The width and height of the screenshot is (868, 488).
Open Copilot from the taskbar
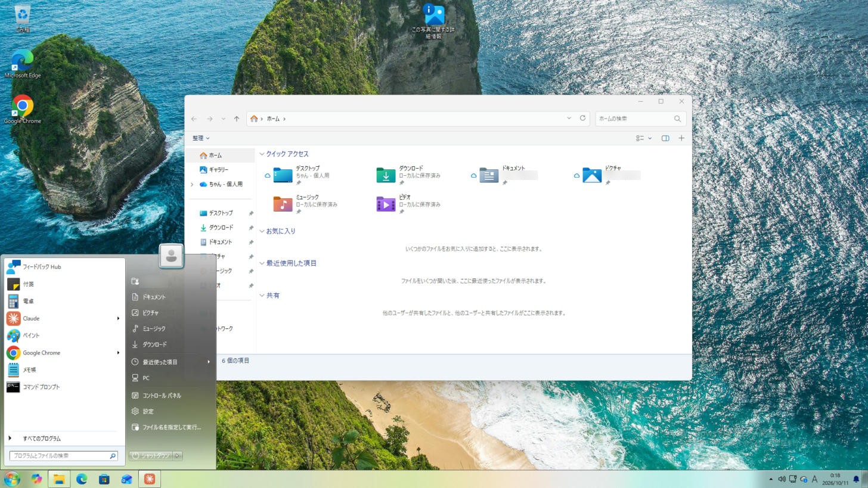pyautogui.click(x=36, y=479)
